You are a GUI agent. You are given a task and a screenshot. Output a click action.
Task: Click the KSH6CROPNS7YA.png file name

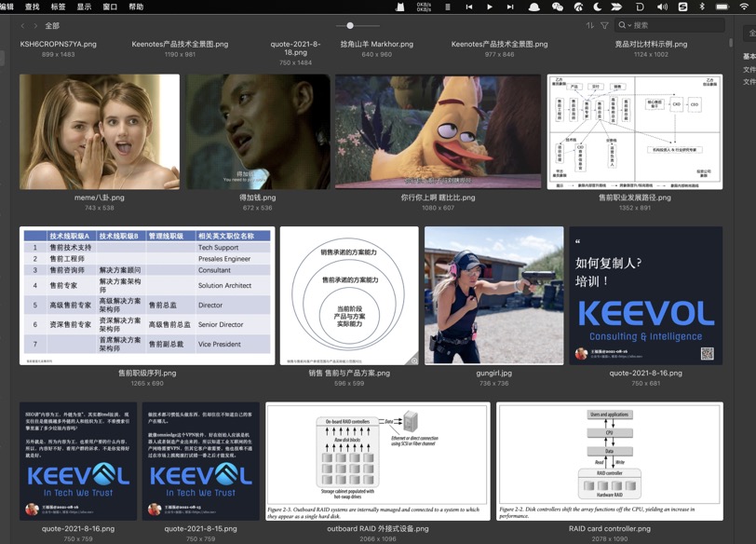point(59,44)
